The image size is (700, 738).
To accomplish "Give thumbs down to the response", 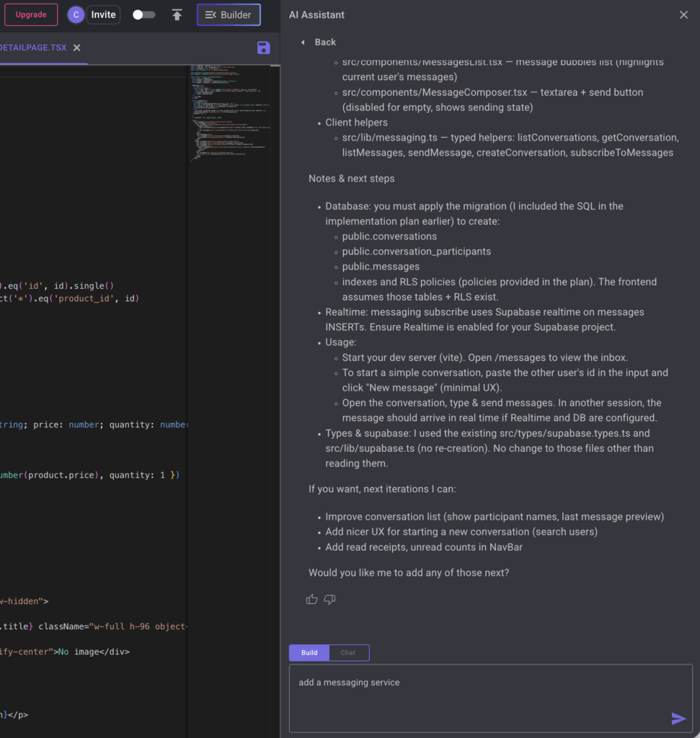I will [329, 599].
